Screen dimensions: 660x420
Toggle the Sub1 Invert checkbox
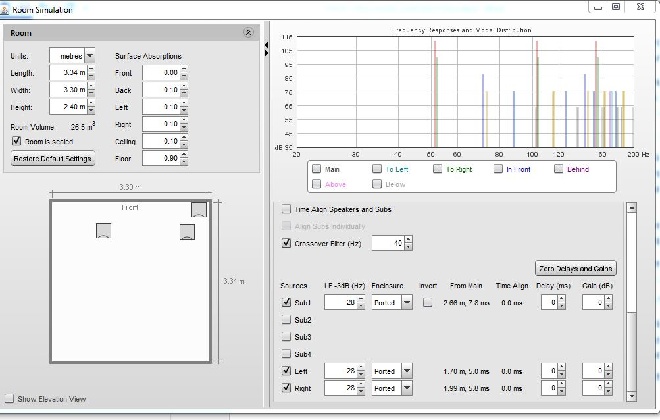click(427, 302)
